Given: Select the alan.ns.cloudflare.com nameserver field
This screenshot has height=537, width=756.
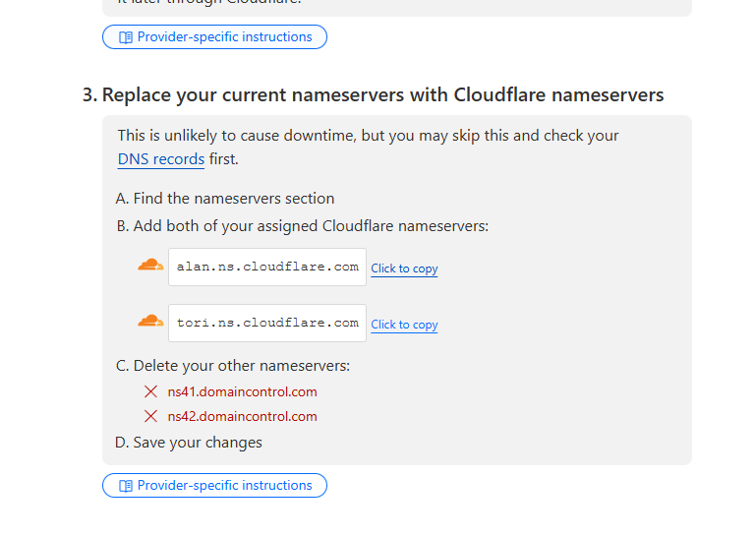Looking at the screenshot, I should pyautogui.click(x=267, y=267).
